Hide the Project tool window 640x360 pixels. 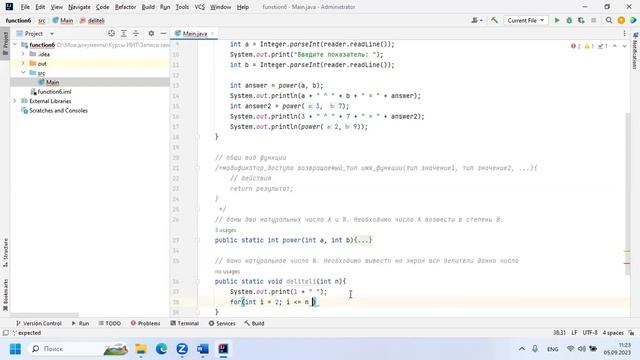pos(163,33)
